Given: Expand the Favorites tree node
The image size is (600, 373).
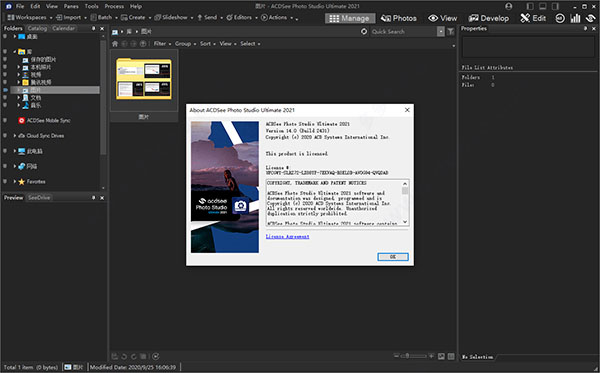Looking at the screenshot, I should click(x=15, y=182).
